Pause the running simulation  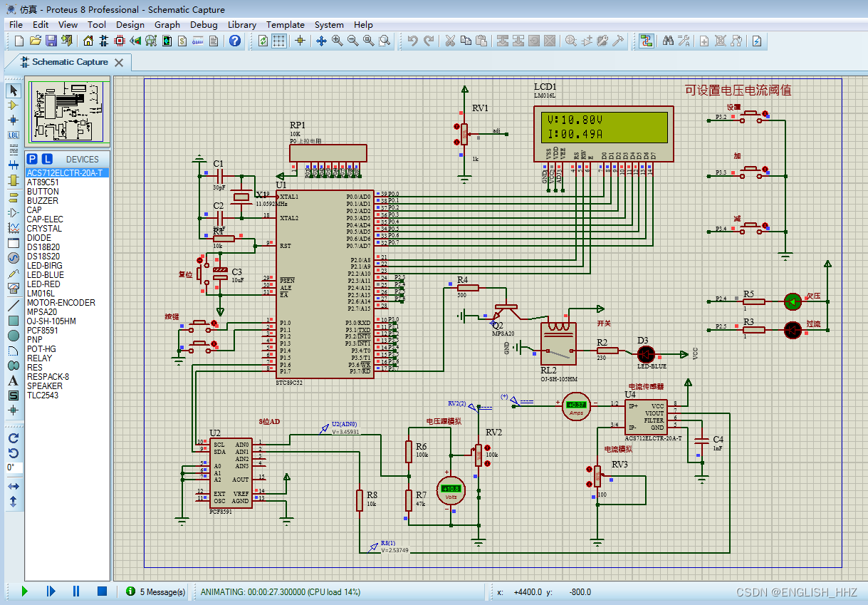(76, 591)
